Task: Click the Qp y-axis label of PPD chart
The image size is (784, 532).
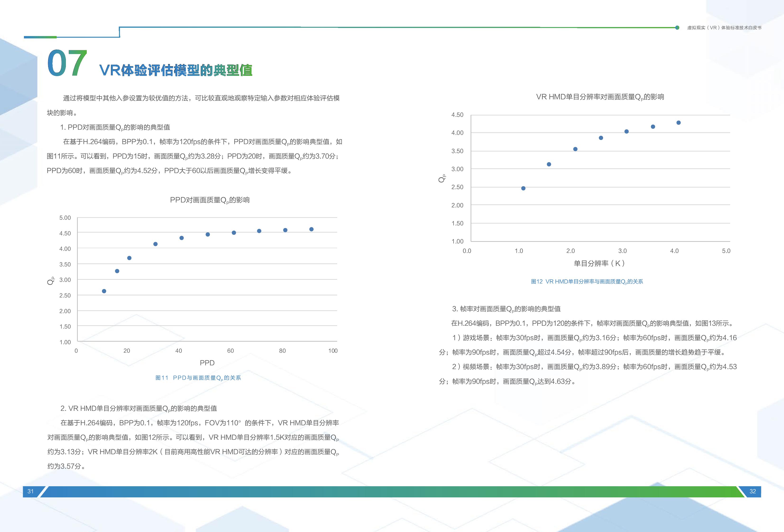Action: [50, 281]
